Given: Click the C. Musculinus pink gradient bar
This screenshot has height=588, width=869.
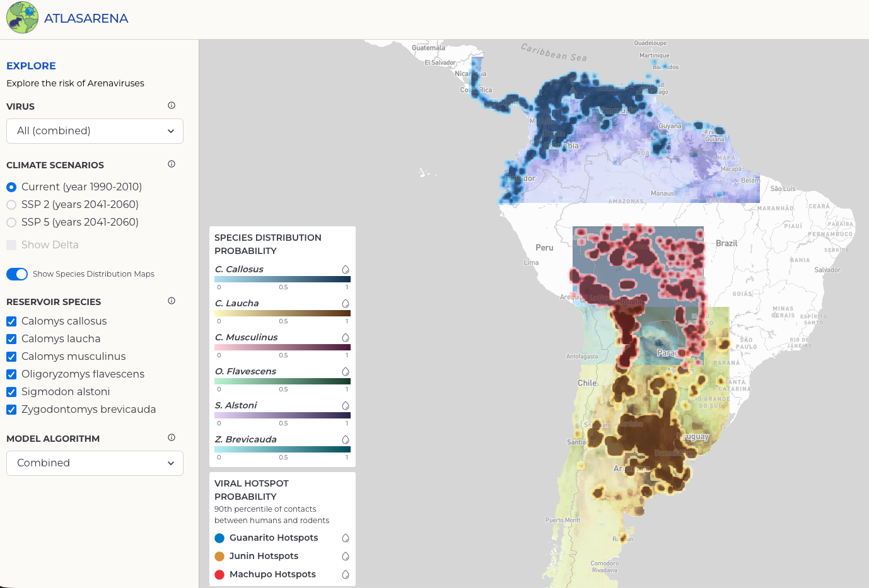Looking at the screenshot, I should pyautogui.click(x=283, y=347).
